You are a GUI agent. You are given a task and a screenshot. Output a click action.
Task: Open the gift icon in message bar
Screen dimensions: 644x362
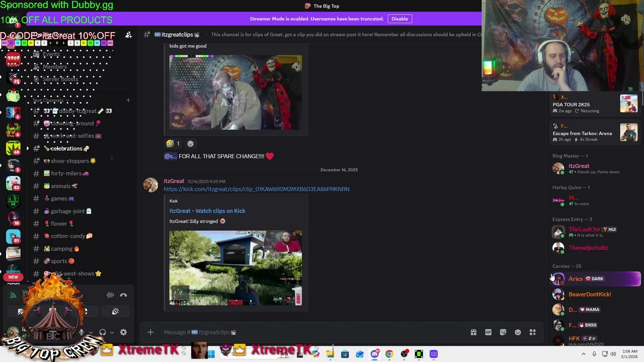click(473, 332)
